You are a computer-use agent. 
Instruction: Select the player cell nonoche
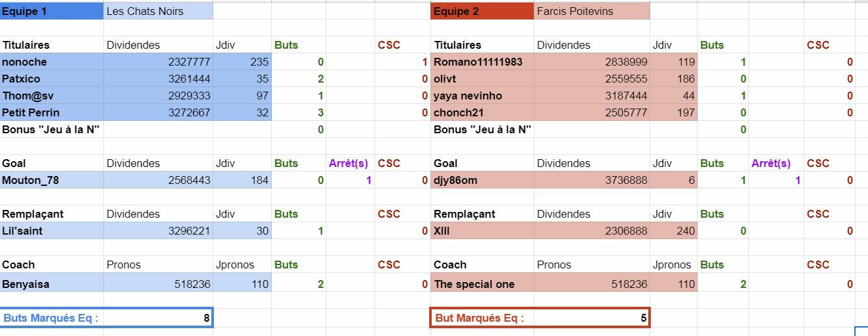point(52,62)
